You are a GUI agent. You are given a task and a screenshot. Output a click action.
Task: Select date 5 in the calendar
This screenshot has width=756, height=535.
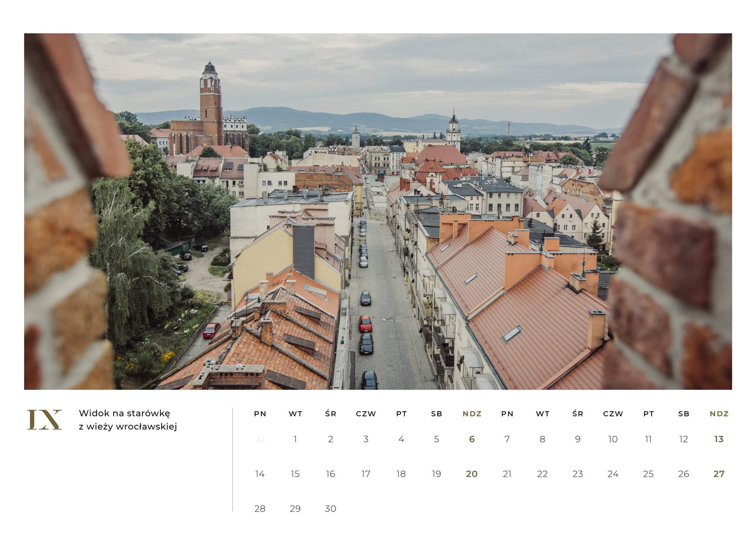[436, 439]
